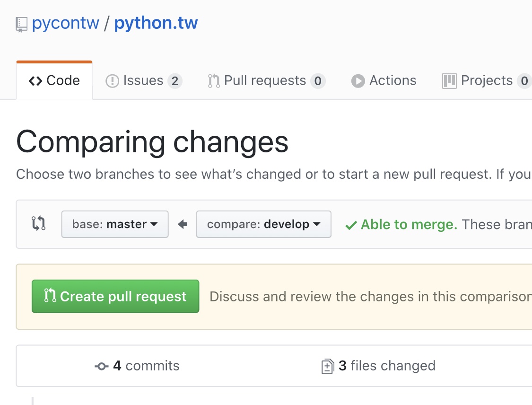
Task: Click the commits icon beside 4 commits
Action: (x=101, y=365)
